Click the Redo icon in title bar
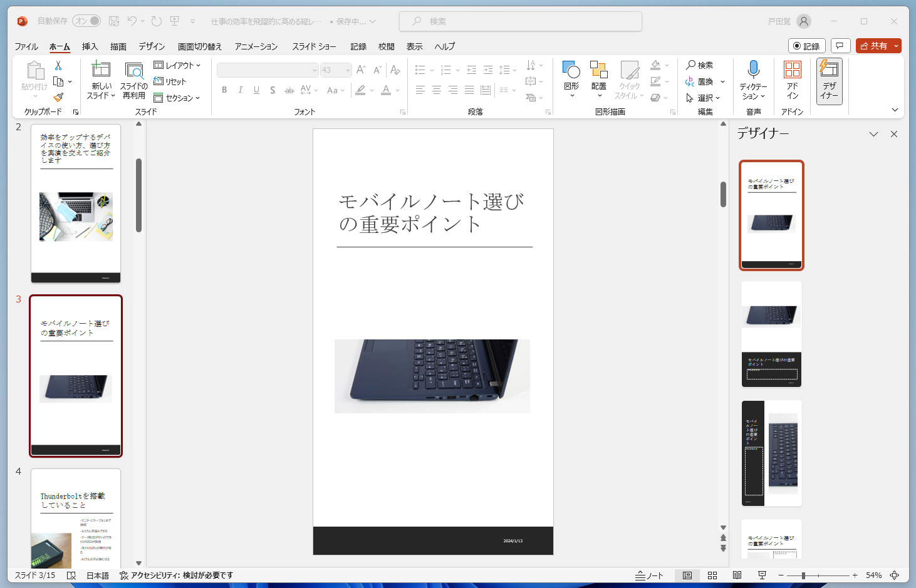Image resolution: width=916 pixels, height=588 pixels. tap(157, 21)
